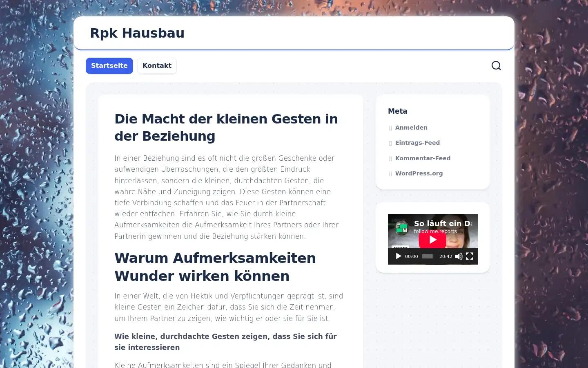This screenshot has height=368, width=588.
Task: Click the bullet icon beside Anmelden
Action: tap(390, 128)
